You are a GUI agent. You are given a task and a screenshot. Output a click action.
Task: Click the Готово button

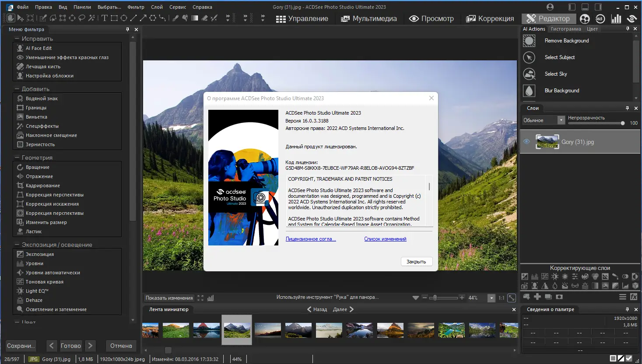pyautogui.click(x=71, y=346)
